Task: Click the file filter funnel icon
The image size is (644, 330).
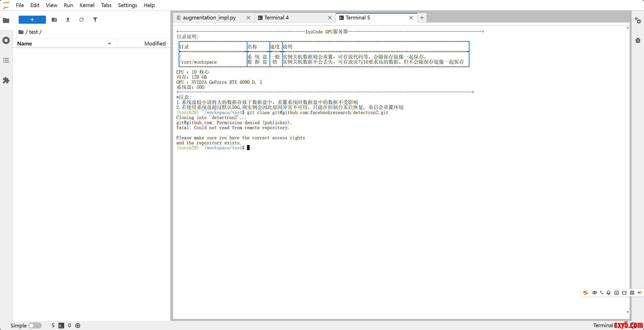Action: click(x=95, y=20)
